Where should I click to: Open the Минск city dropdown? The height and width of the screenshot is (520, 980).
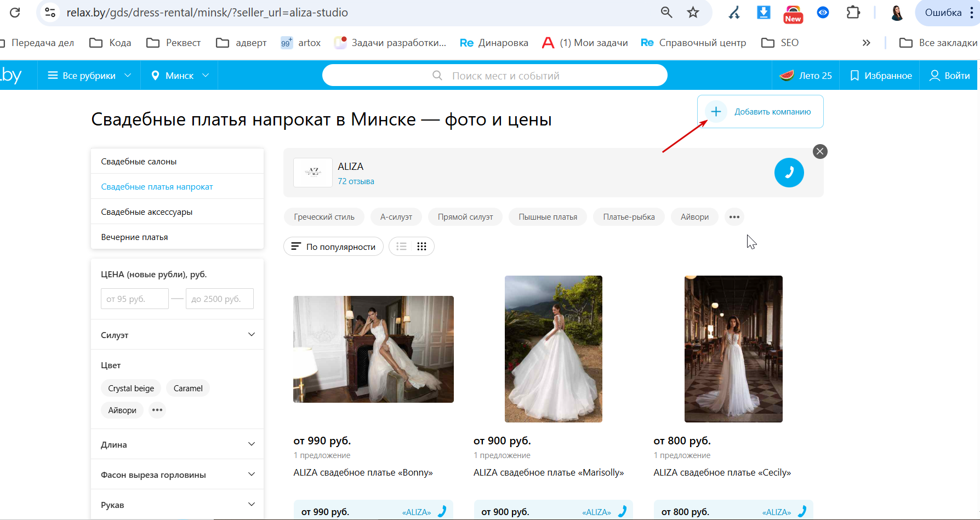(x=179, y=76)
